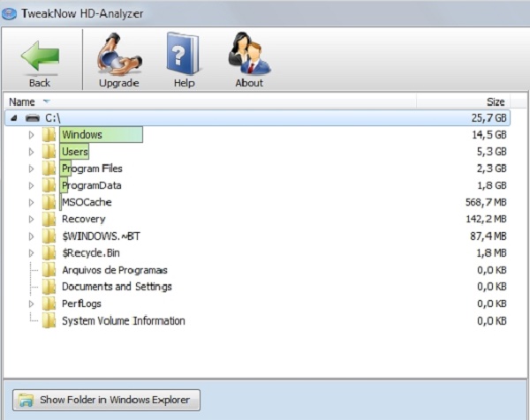Sort by the Size column header
This screenshot has width=530, height=420.
click(x=463, y=101)
